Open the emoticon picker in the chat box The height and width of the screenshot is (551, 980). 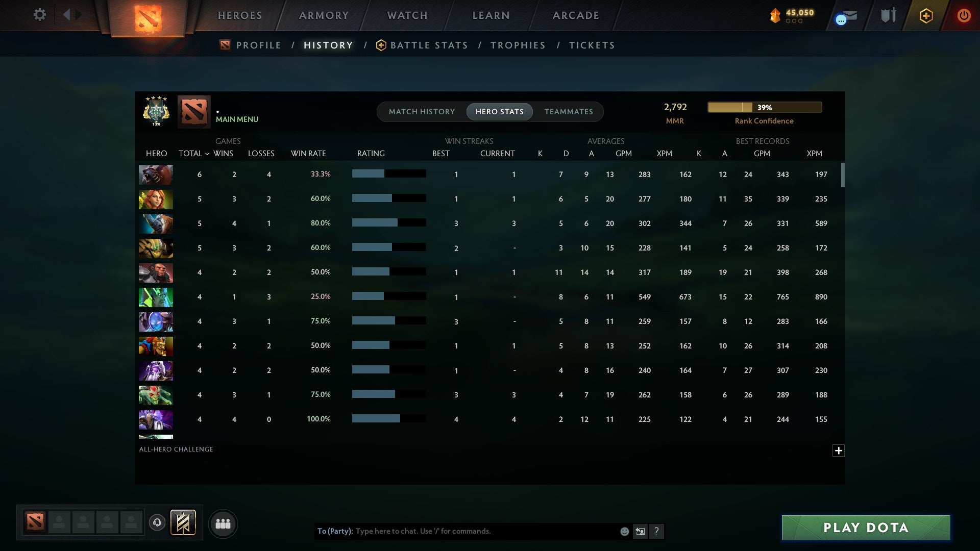(x=624, y=531)
